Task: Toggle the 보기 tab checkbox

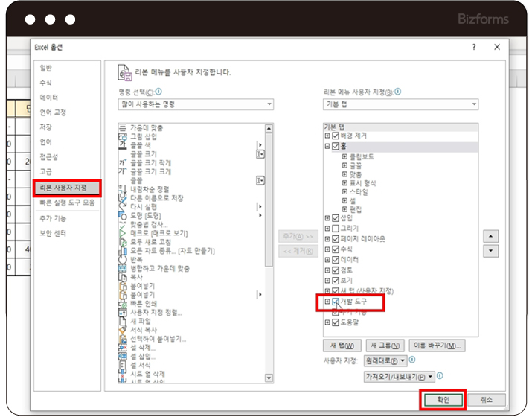Action: pos(336,281)
